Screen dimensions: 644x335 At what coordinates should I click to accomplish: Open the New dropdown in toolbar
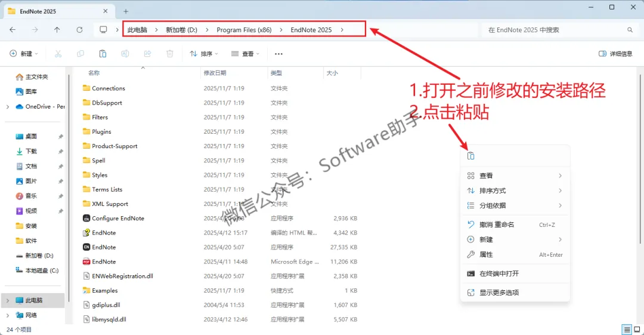pos(24,54)
